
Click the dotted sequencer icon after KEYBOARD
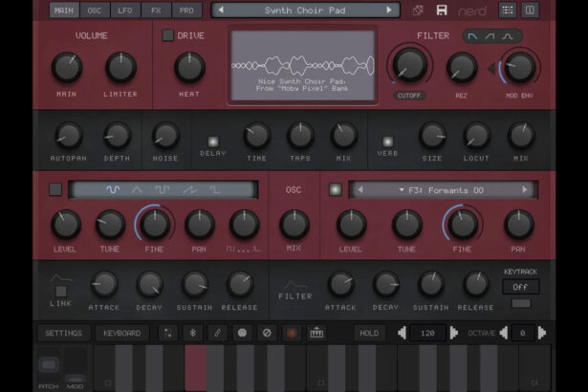(x=167, y=333)
